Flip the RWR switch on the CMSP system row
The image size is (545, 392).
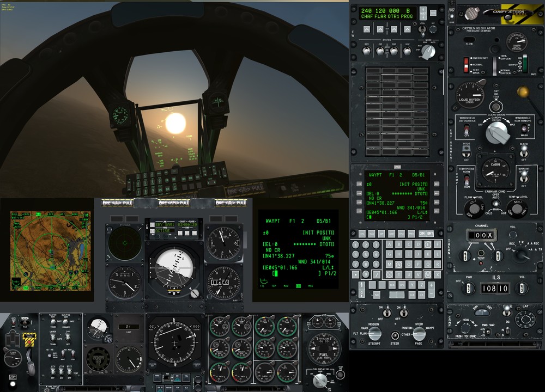click(394, 51)
